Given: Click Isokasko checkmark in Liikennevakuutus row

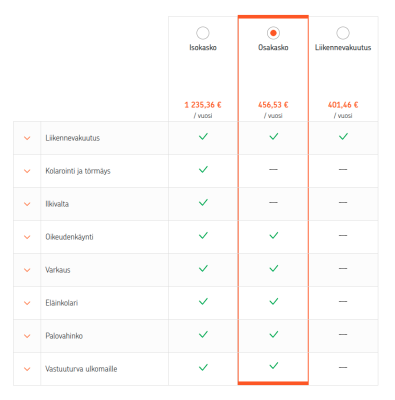Looking at the screenshot, I should click(x=203, y=136).
